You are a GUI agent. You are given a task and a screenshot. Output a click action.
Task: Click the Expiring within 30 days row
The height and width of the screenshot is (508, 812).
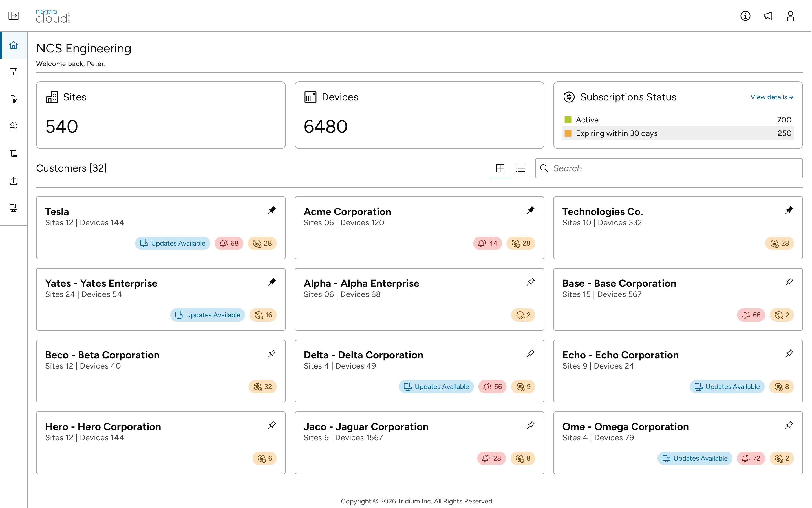[x=678, y=133]
